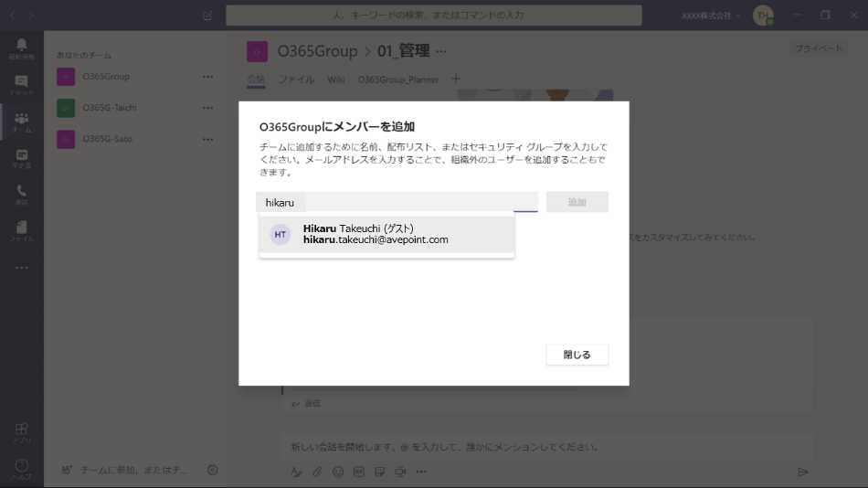Click the O365Group team avatar in header

(257, 51)
